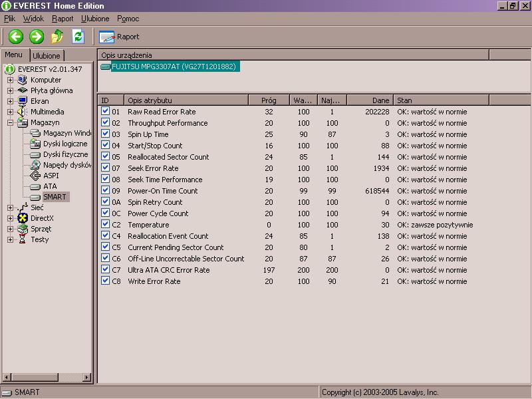This screenshot has width=532, height=399.
Task: Open the Pomoc menu
Action: tap(128, 19)
